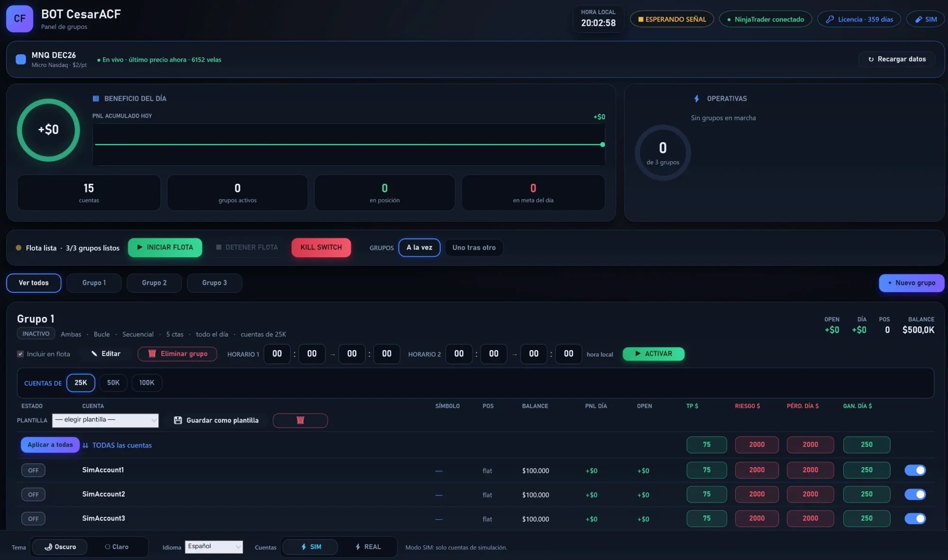Toggle the Incluir en flota checkbox
The image size is (948, 560).
(20, 354)
